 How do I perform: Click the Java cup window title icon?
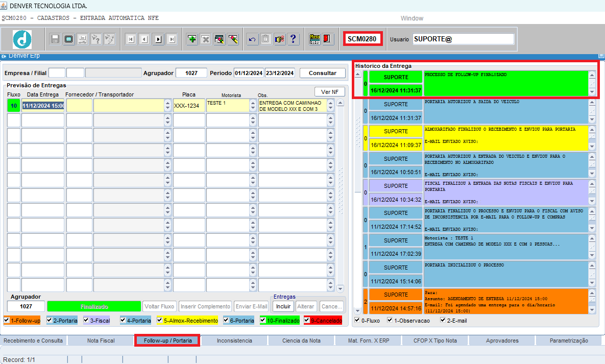click(x=4, y=6)
